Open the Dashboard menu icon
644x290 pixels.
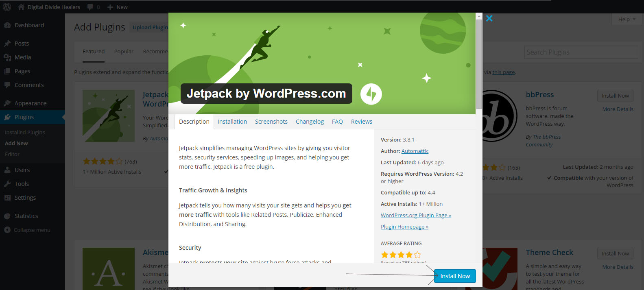point(7,25)
